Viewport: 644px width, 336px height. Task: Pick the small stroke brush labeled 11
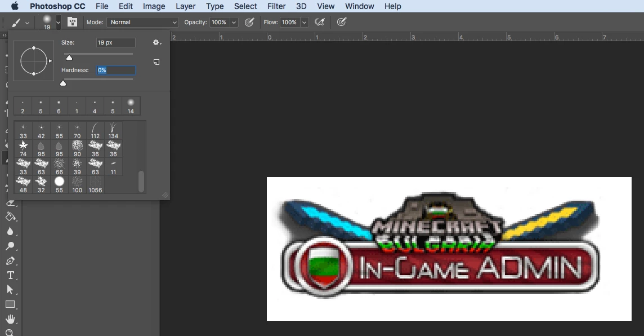113,166
